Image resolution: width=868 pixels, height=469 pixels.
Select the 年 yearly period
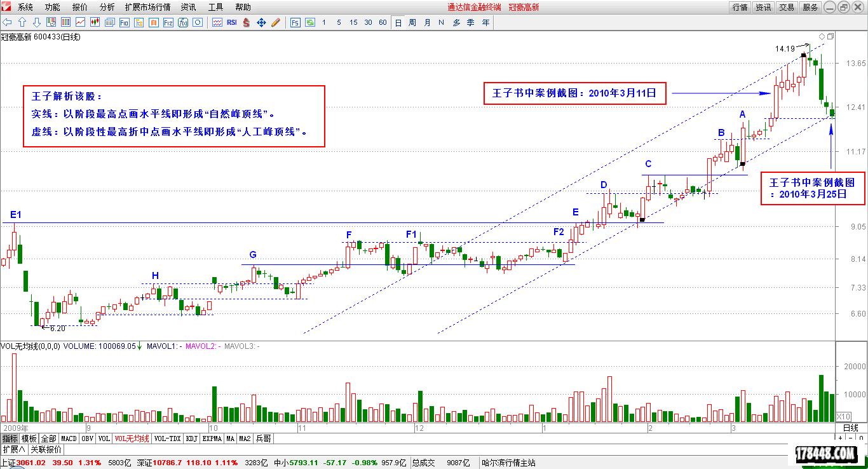point(486,22)
